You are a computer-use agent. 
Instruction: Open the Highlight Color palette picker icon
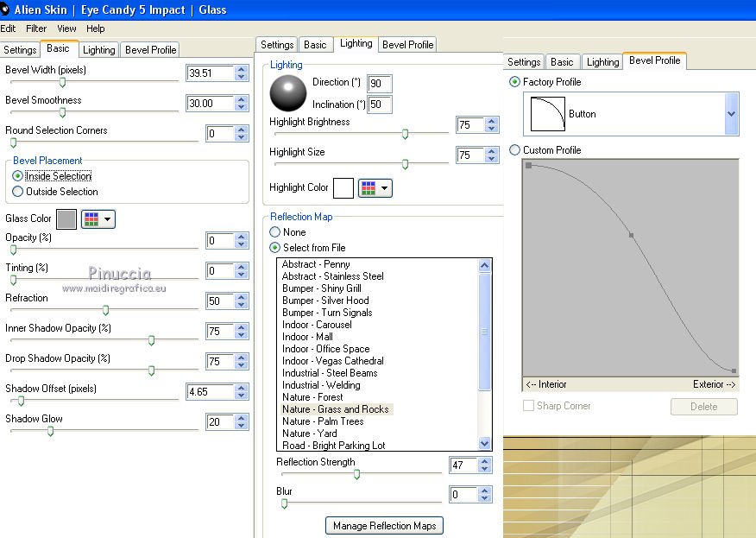[375, 187]
